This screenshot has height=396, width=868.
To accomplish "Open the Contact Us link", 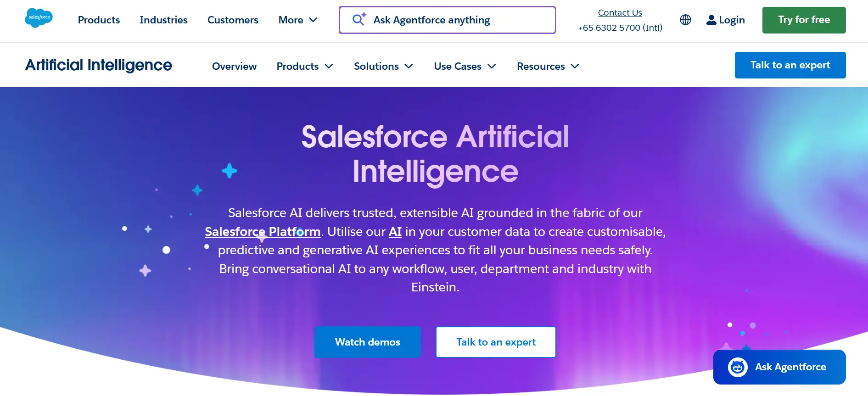I will pyautogui.click(x=620, y=12).
